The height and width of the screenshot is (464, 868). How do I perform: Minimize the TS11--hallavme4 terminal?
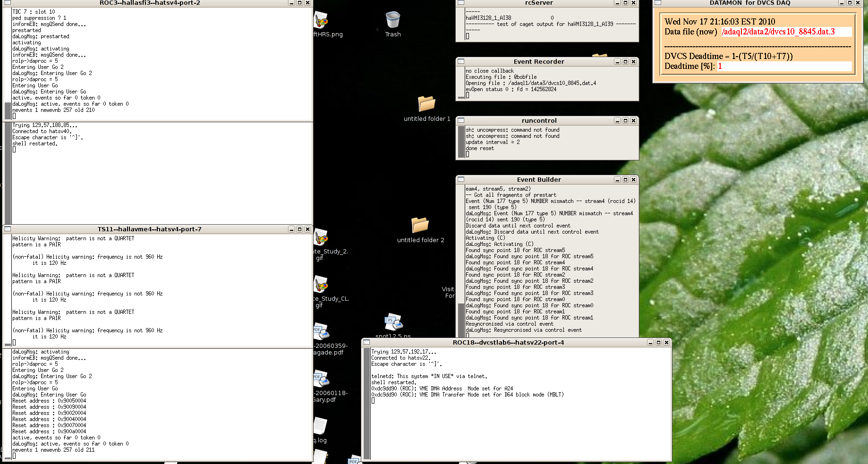[x=291, y=229]
